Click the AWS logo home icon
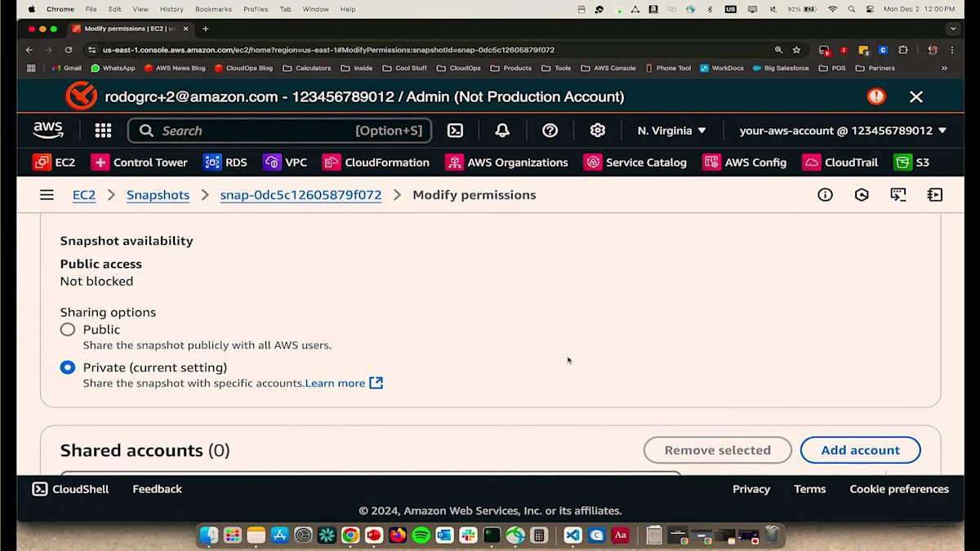The image size is (980, 551). [48, 130]
